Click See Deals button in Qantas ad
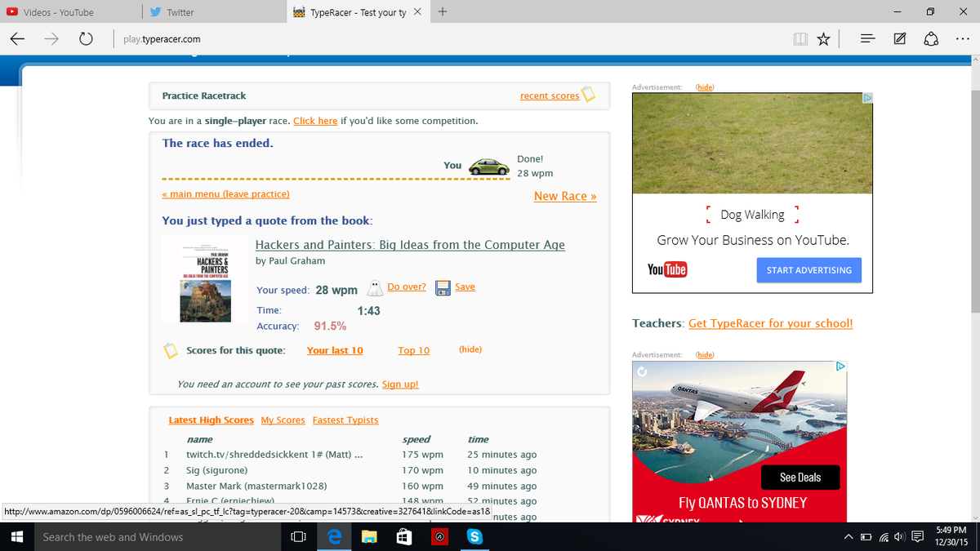 [x=800, y=478]
